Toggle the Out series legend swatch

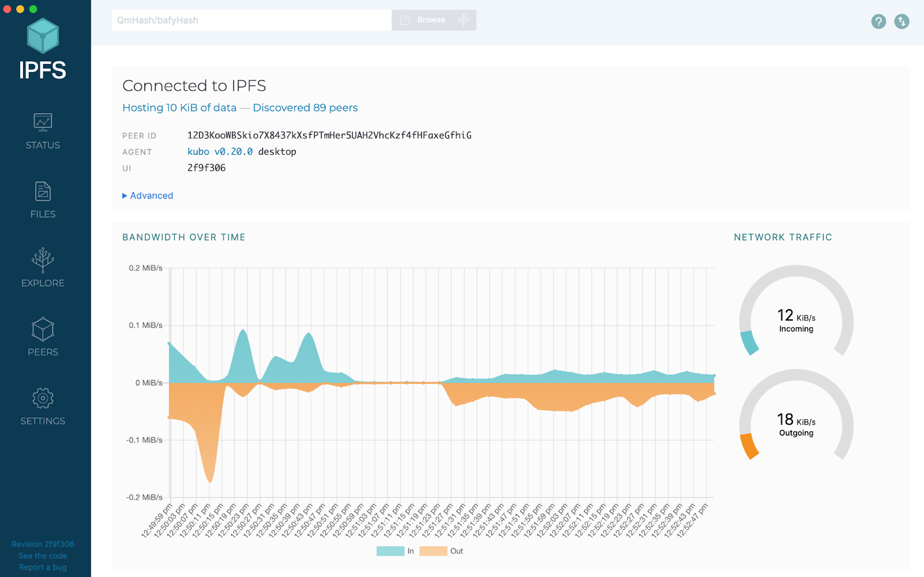tap(433, 551)
